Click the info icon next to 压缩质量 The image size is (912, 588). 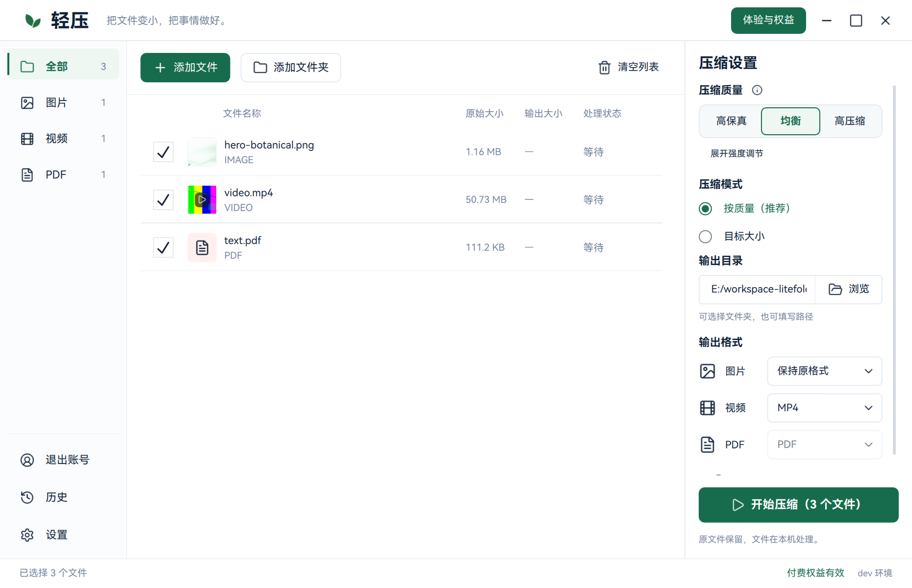point(757,90)
